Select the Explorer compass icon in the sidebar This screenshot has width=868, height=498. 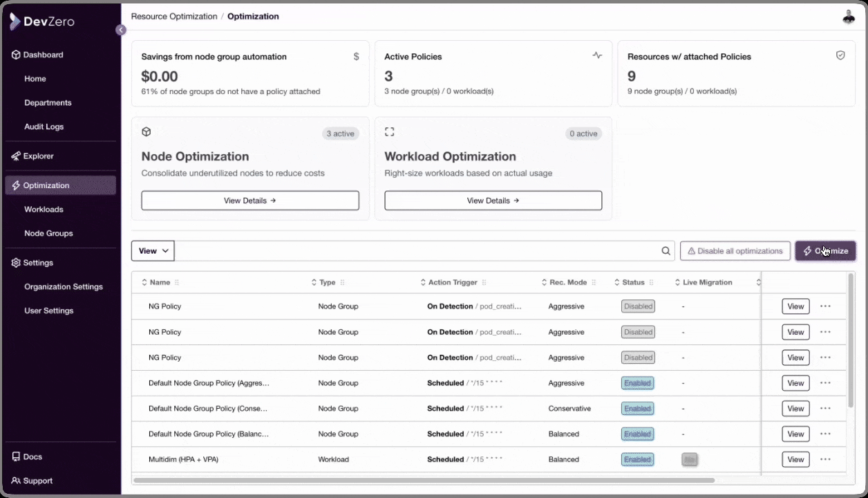[15, 156]
